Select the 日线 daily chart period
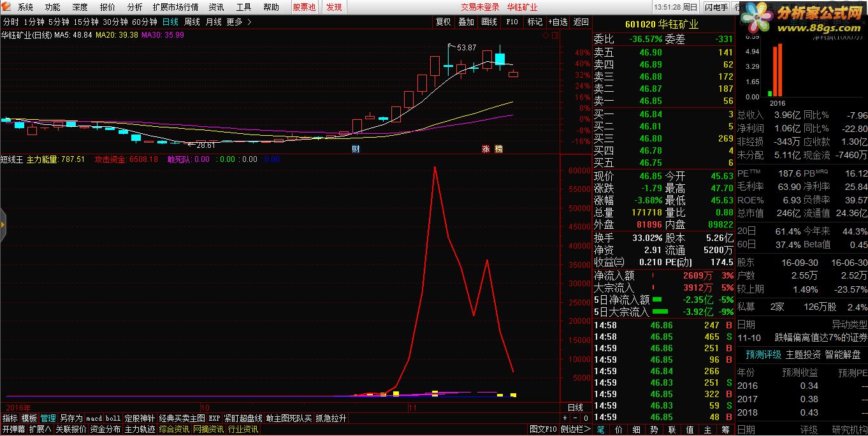The image size is (868, 436). click(x=170, y=22)
